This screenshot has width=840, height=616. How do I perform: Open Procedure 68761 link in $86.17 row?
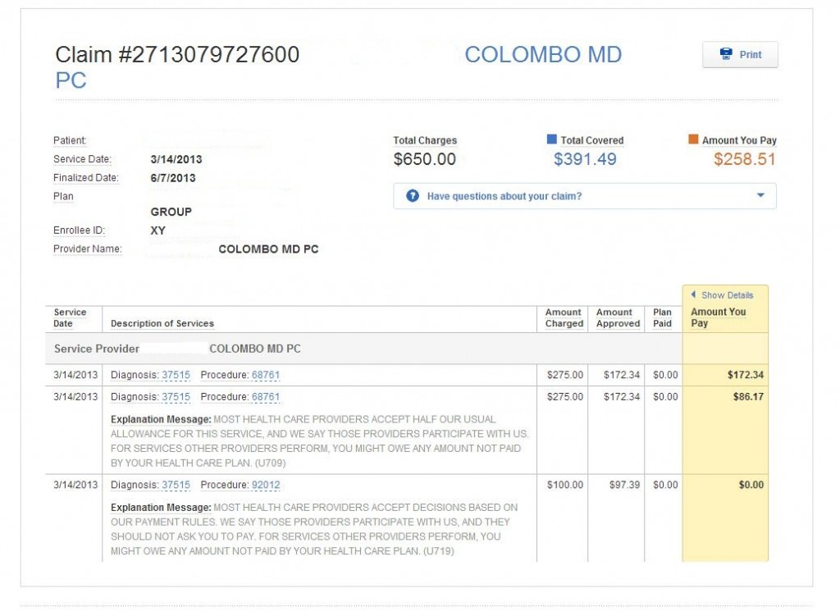266,398
